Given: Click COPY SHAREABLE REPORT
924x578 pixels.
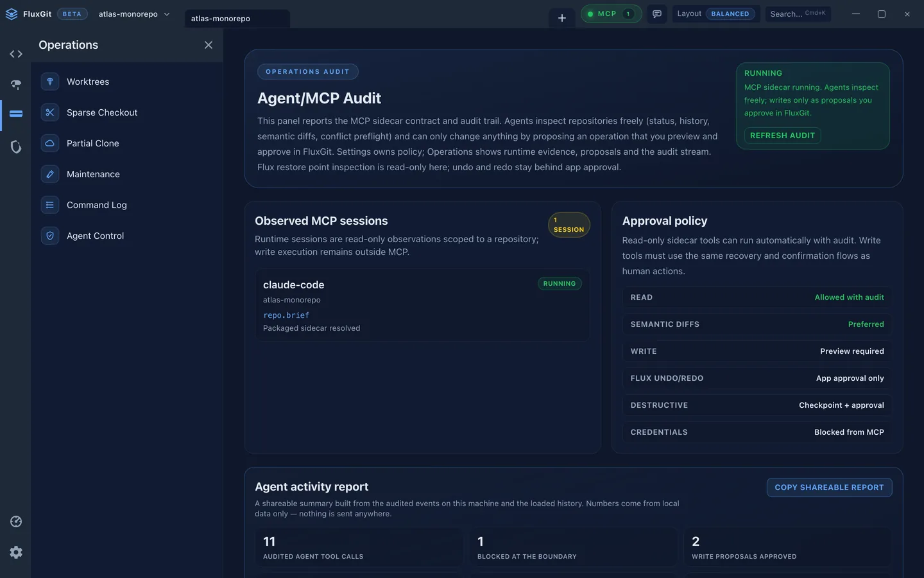Looking at the screenshot, I should 829,487.
